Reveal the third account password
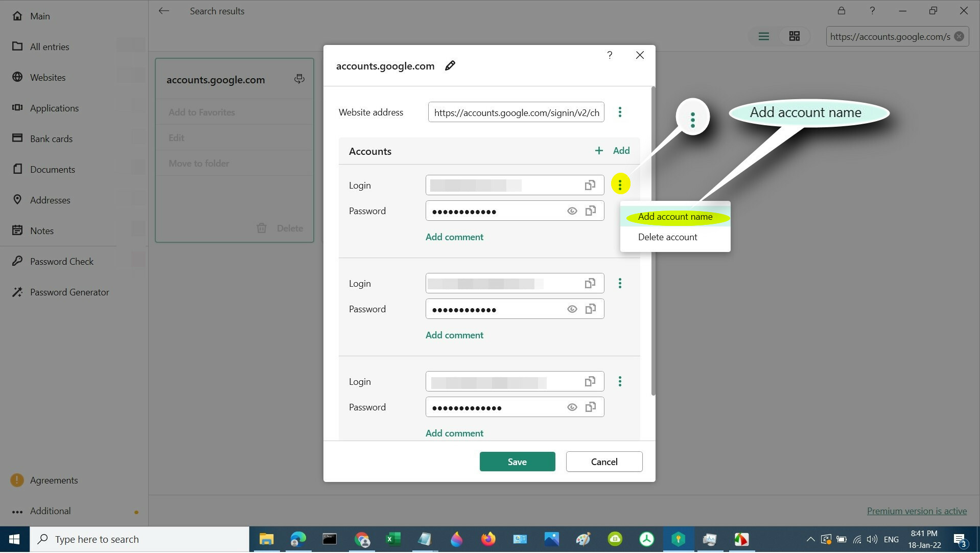The height and width of the screenshot is (553, 980). point(572,407)
